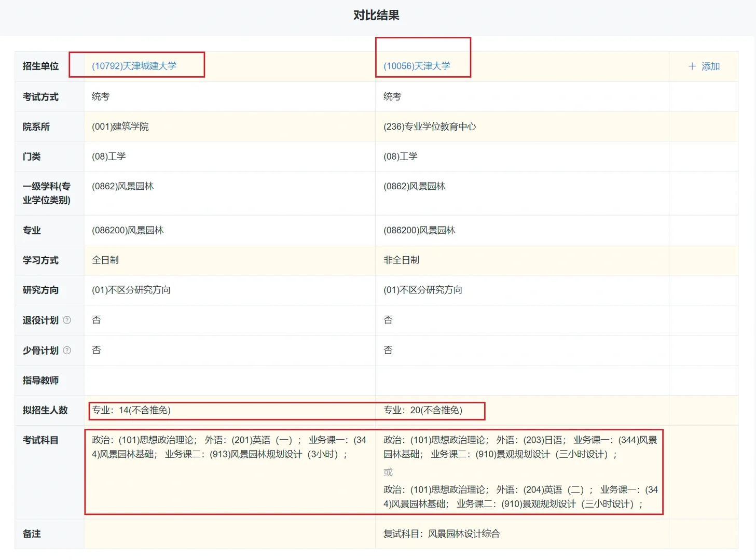Click the 复试科目: 风景园林设计综合 remark

[x=442, y=533]
